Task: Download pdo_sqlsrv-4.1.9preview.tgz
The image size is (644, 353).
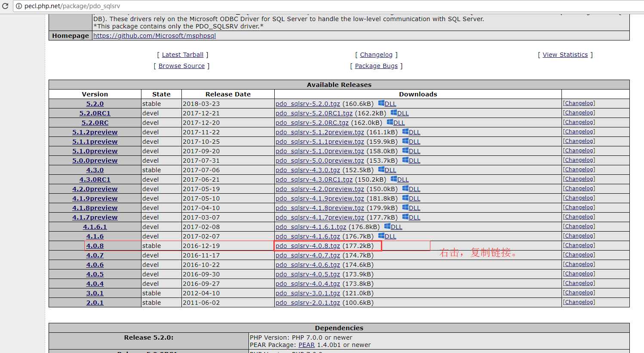Action: [320, 198]
